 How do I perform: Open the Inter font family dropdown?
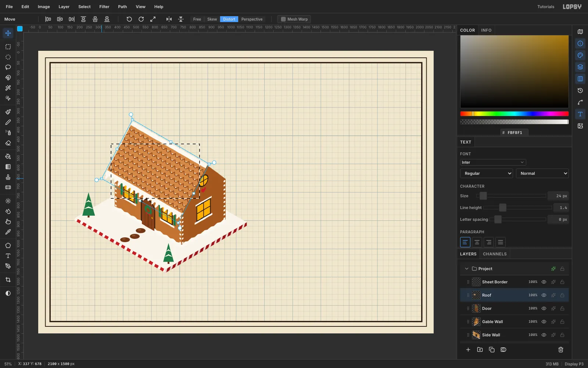click(x=493, y=162)
